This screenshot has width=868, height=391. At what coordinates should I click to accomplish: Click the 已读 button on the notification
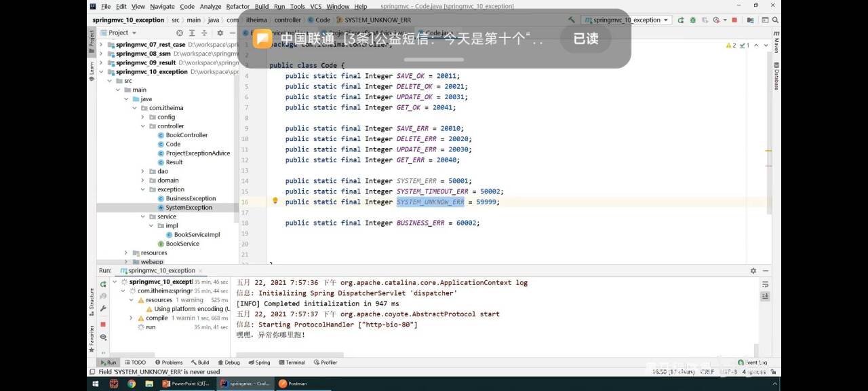586,39
